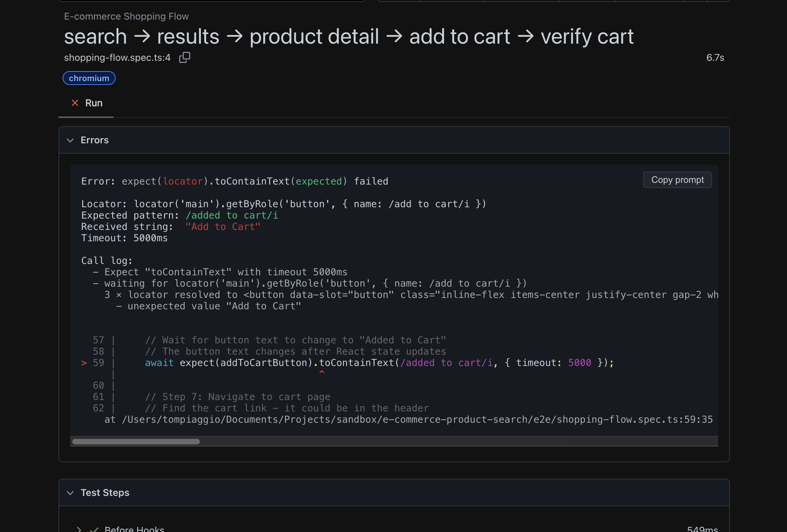787x532 pixels.
Task: Collapse the Test Steps section chevron
Action: (70, 493)
